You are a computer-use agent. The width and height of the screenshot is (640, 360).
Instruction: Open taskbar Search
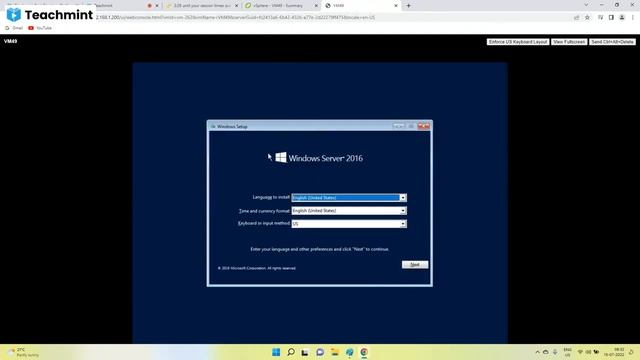coord(291,352)
